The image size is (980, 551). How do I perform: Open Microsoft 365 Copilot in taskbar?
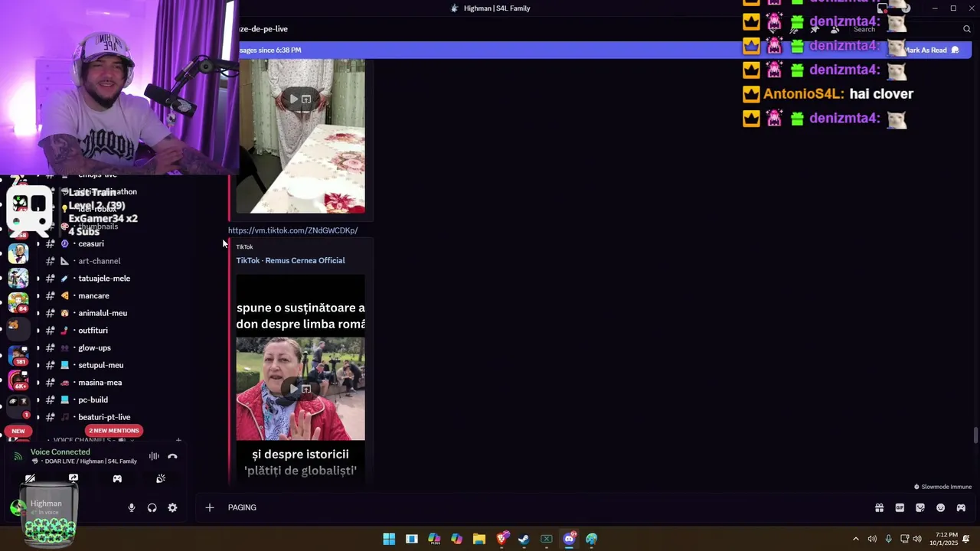point(434,539)
